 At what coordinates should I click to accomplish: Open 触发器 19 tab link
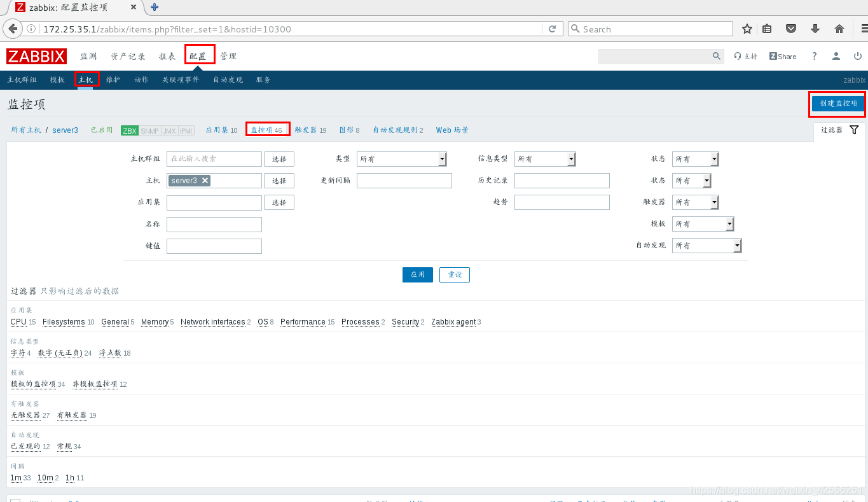coord(310,130)
